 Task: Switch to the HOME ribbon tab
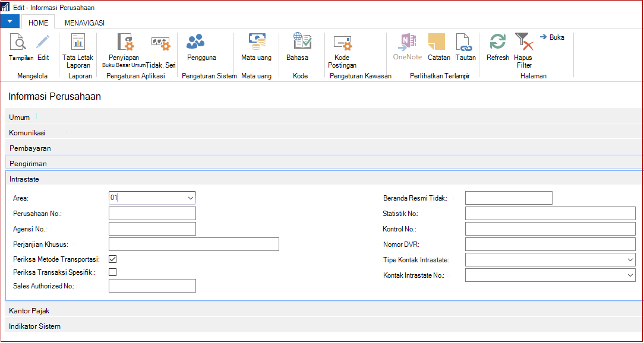(38, 23)
